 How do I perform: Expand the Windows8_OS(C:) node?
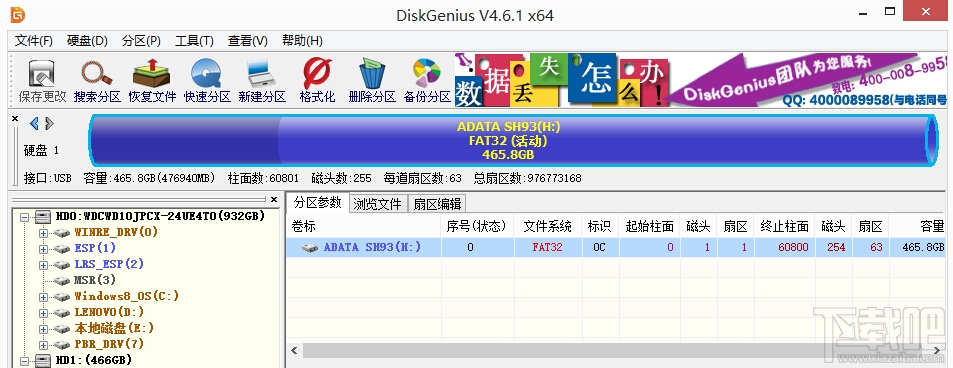[43, 297]
